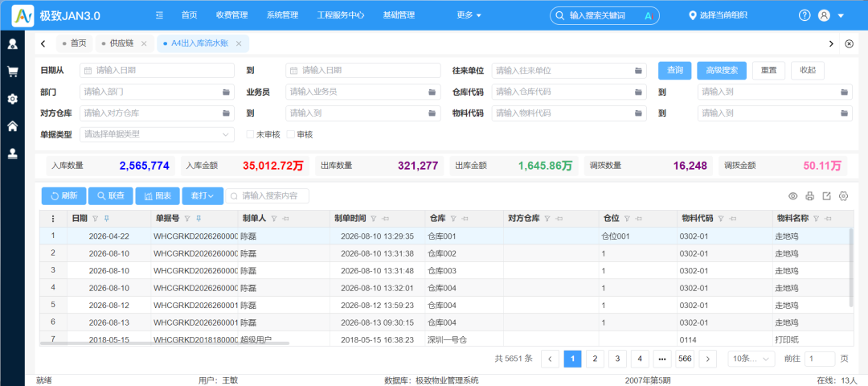Click the 图表 button
This screenshot has width=868, height=386.
click(158, 195)
